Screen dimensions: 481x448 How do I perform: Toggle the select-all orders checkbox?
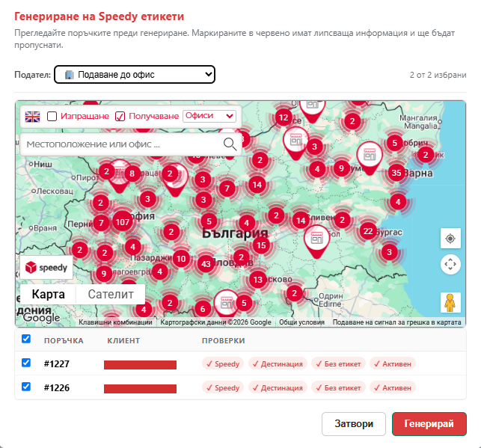tap(26, 339)
